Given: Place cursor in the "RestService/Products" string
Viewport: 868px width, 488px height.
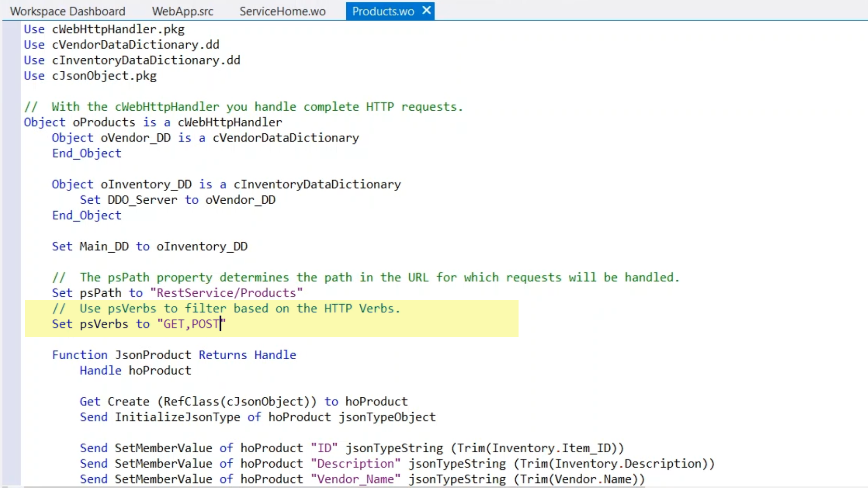Looking at the screenshot, I should click(x=226, y=293).
